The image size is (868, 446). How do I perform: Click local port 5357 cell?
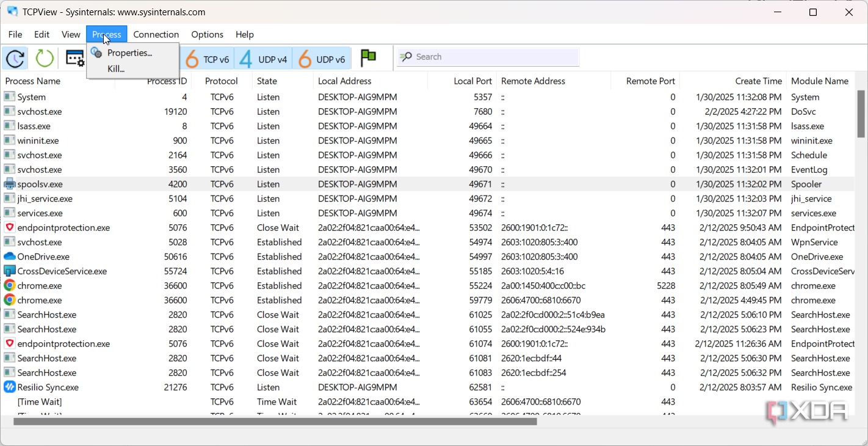(482, 97)
